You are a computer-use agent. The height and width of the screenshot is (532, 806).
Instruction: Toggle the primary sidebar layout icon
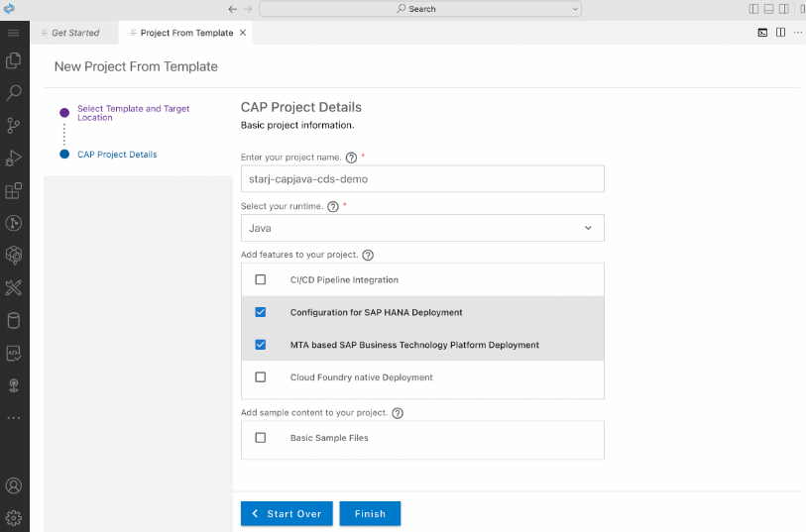coord(753,9)
